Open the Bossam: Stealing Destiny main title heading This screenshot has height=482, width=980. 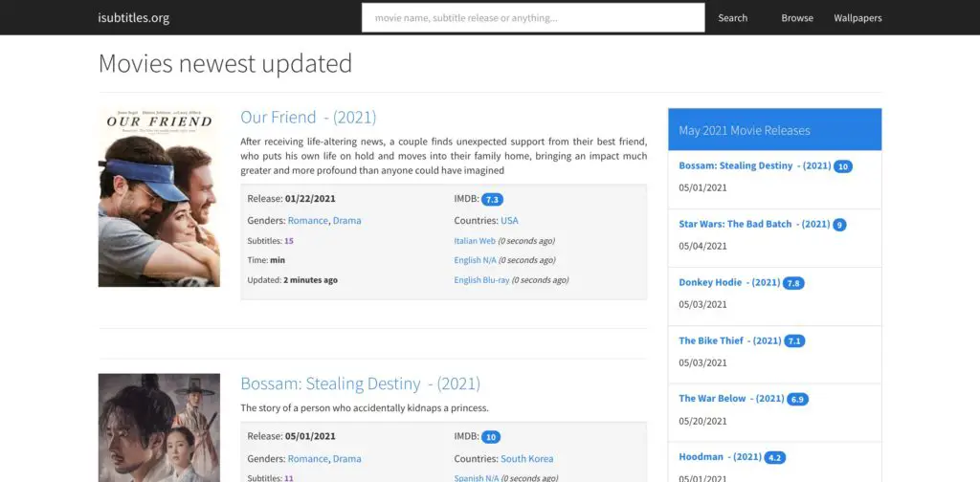click(x=360, y=383)
